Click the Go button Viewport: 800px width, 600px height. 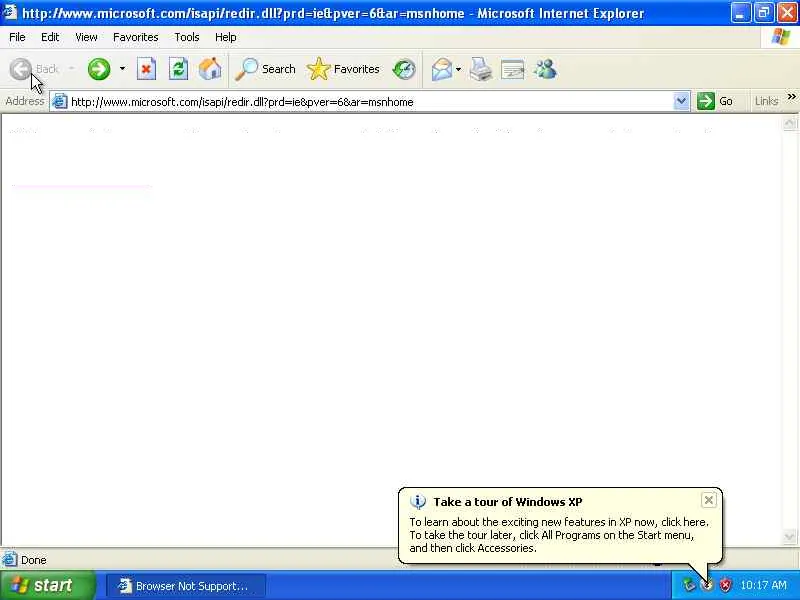point(715,101)
